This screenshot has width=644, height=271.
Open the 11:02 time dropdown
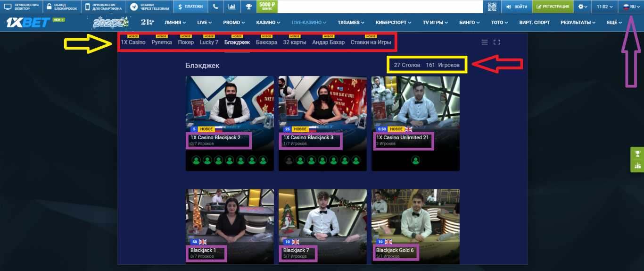click(x=605, y=7)
